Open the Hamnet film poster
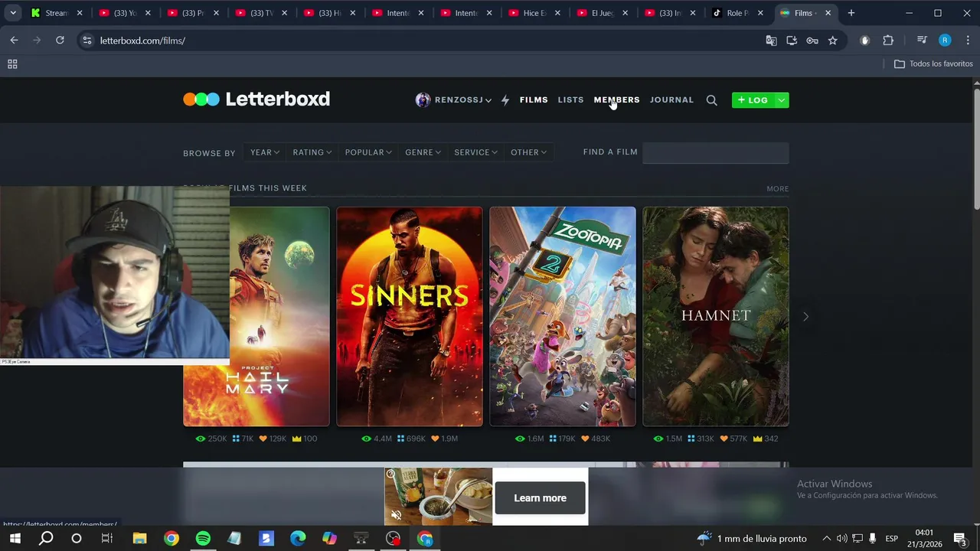 click(x=716, y=316)
